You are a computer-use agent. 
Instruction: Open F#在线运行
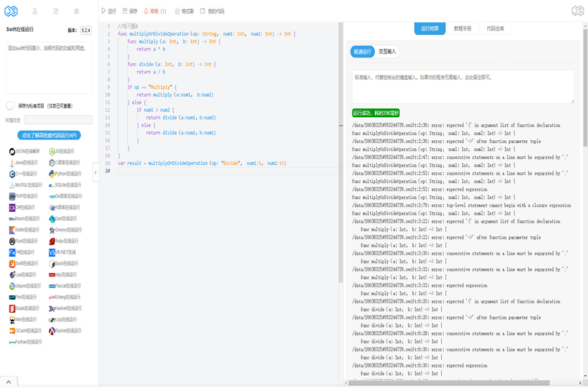tap(22, 253)
